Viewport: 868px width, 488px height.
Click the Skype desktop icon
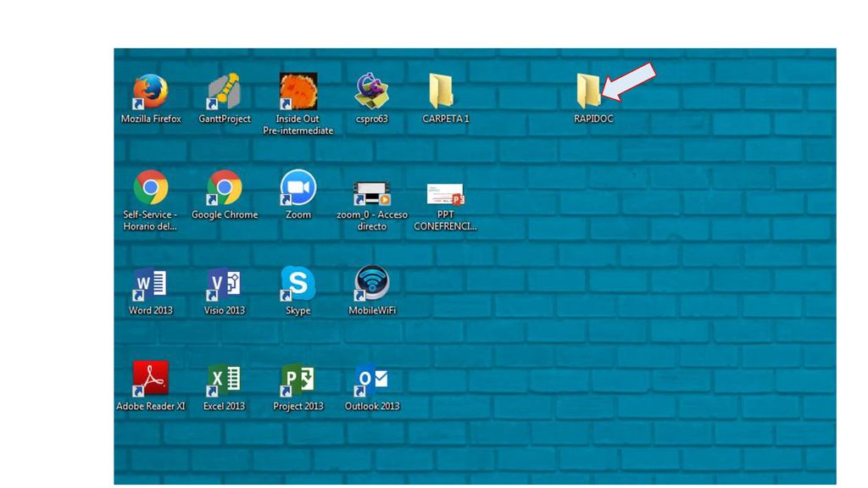298,284
